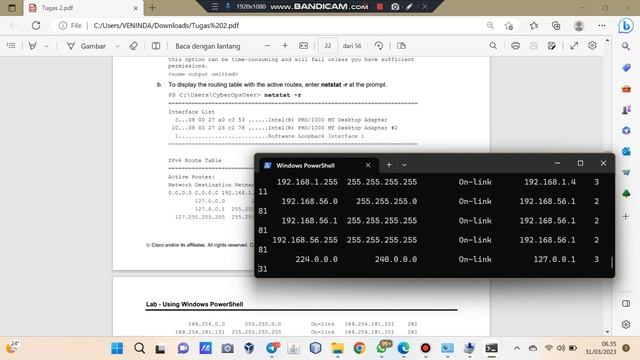Open Edge Settings and more menu
The image size is (640, 360).
pos(602,25)
